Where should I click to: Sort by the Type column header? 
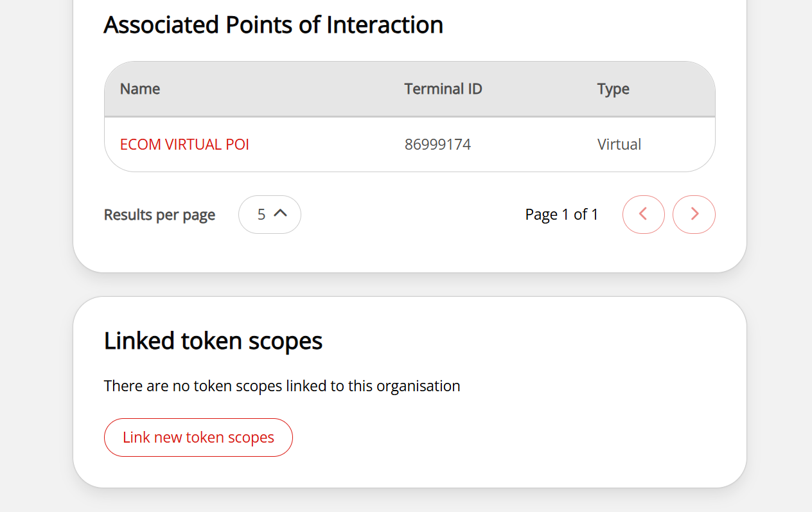613,89
